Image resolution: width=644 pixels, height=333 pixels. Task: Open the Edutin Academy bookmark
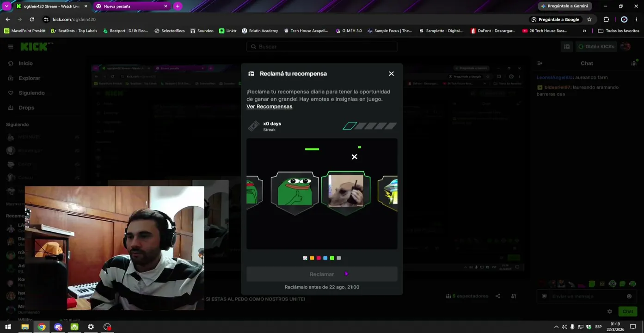[260, 31]
